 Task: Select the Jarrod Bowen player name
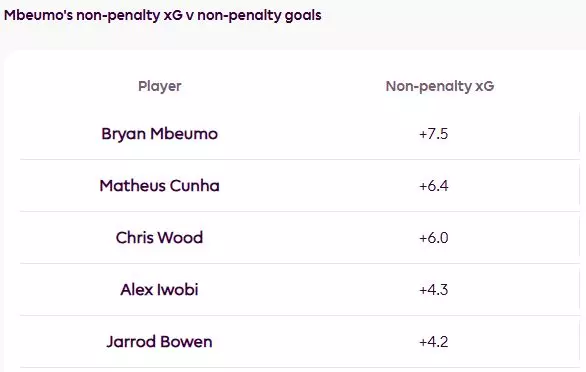tap(160, 342)
